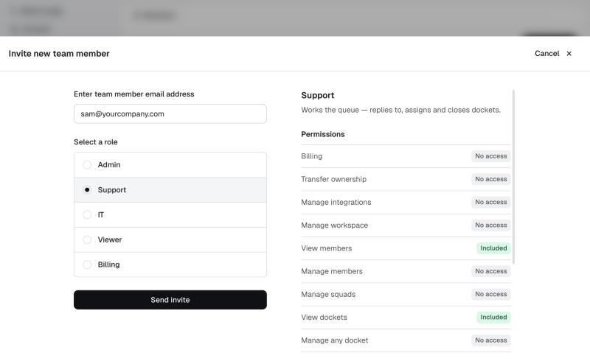
Task: Click the No access badge for Manage members
Action: [490, 271]
